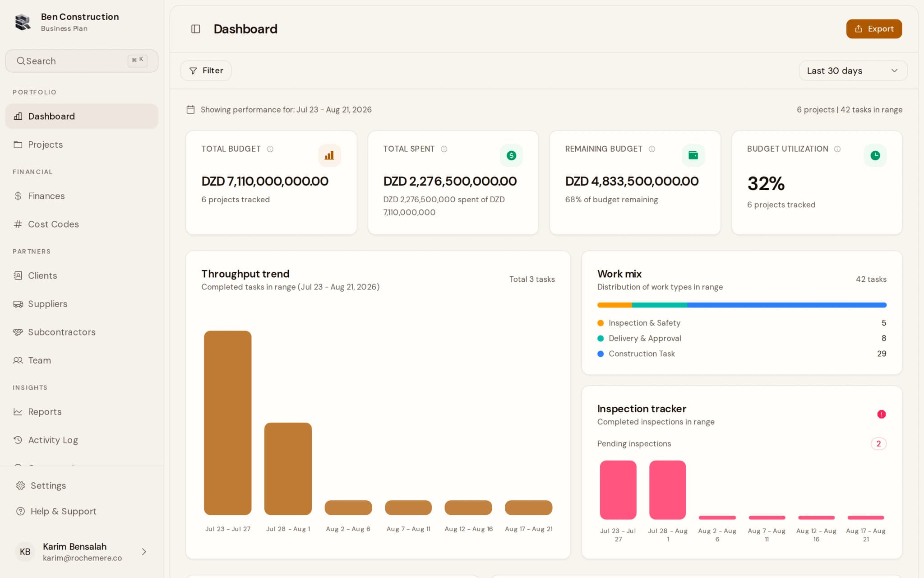Open Settings in the sidebar

click(x=82, y=485)
